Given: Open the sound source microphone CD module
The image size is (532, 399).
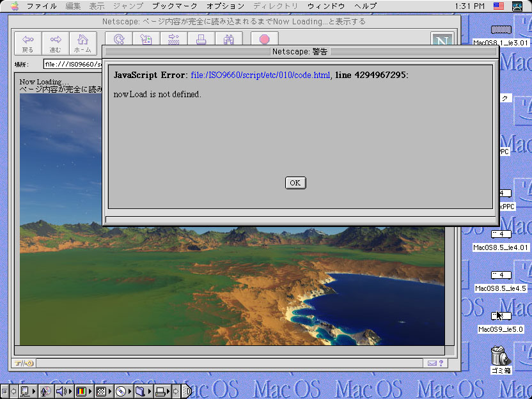Looking at the screenshot, I should 45,391.
